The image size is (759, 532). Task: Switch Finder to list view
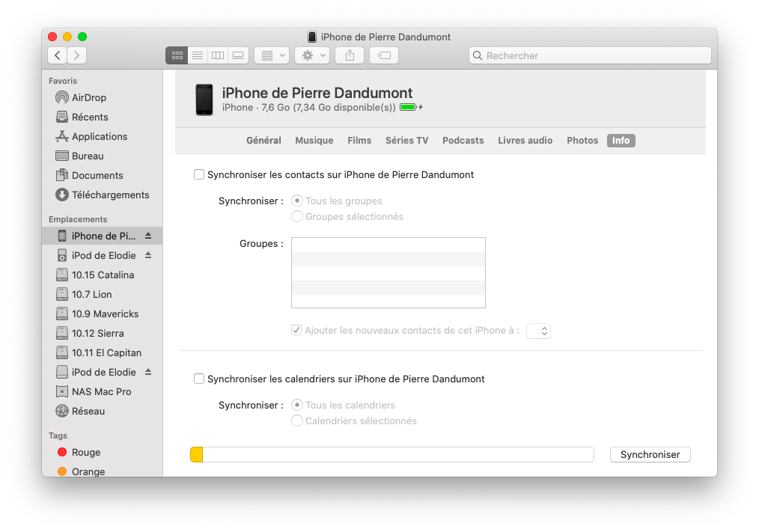click(198, 55)
